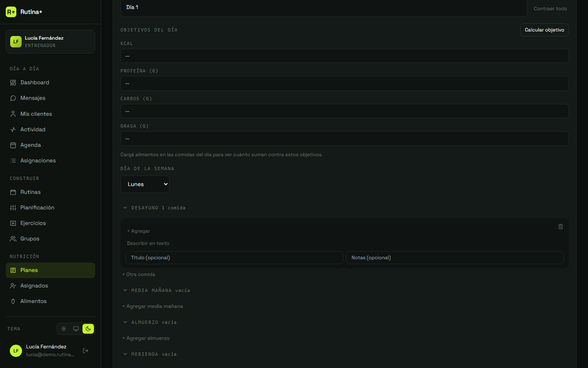Image resolution: width=588 pixels, height=368 pixels.
Task: Click Contraer todo link
Action: click(x=550, y=9)
